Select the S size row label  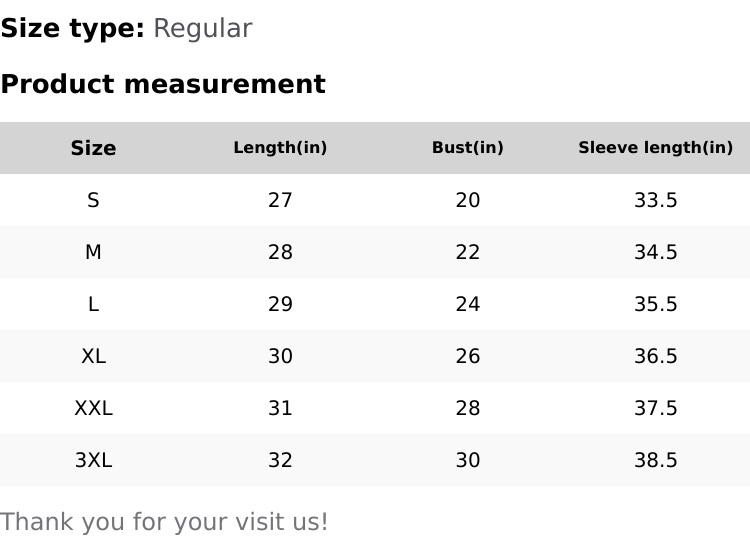click(93, 200)
